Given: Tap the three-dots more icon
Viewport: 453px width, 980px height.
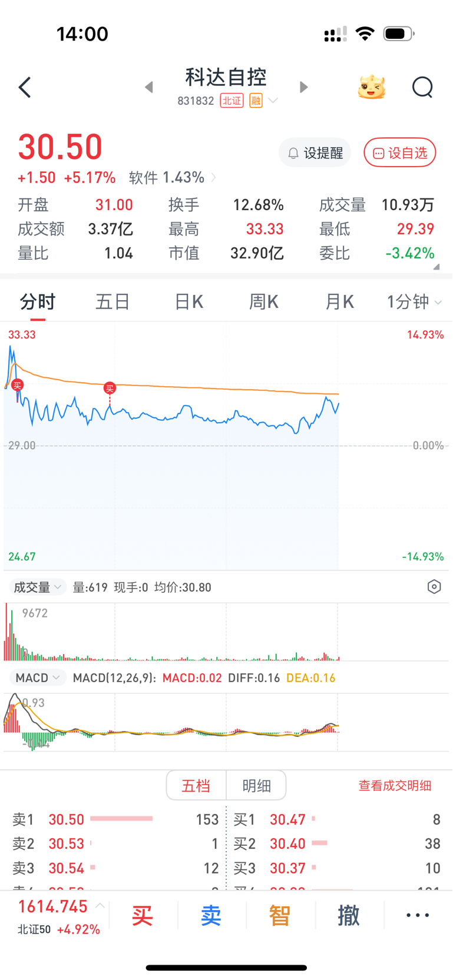Looking at the screenshot, I should click(x=418, y=915).
